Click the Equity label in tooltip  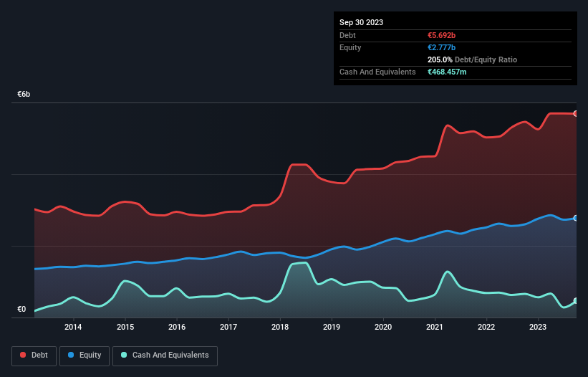point(350,47)
